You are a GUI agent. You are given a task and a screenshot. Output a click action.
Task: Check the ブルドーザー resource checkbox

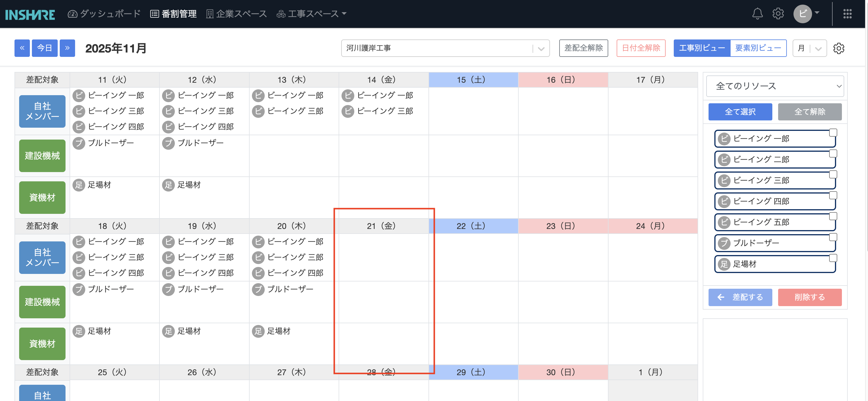coord(833,237)
